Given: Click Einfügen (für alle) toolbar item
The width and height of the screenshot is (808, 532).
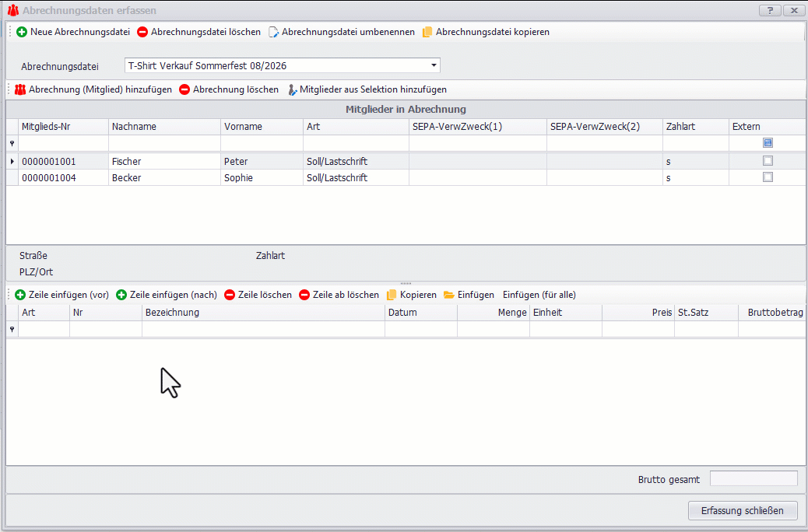Looking at the screenshot, I should [539, 295].
